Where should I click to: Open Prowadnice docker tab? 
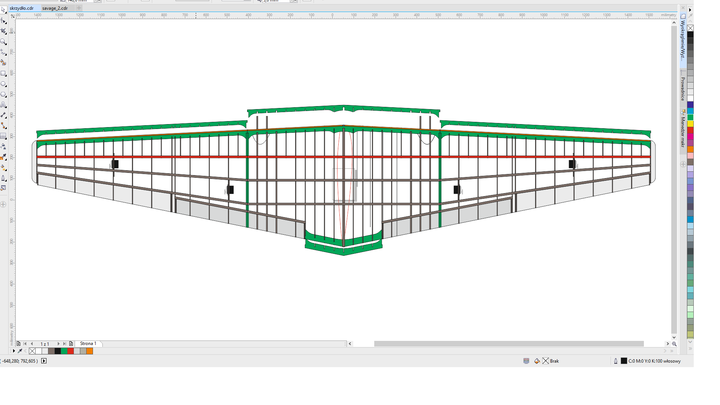[683, 88]
